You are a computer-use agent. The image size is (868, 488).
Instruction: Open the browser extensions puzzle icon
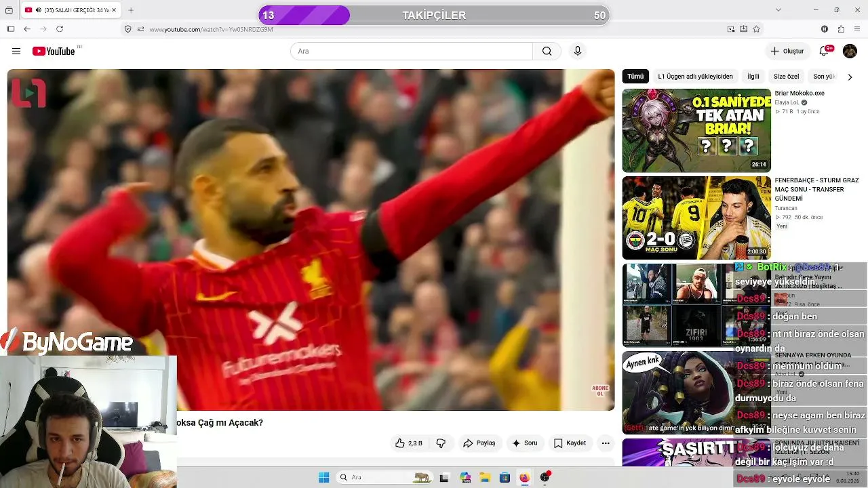(841, 29)
